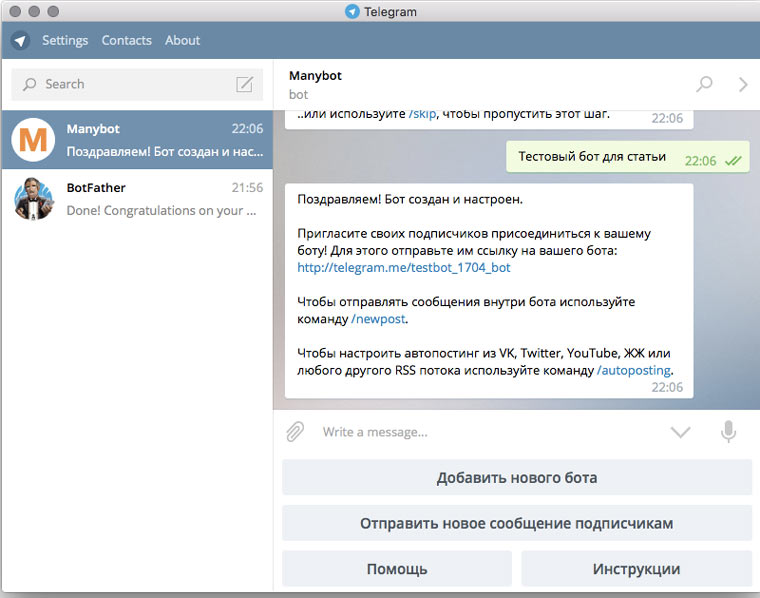Click the /newpost command link

point(379,319)
